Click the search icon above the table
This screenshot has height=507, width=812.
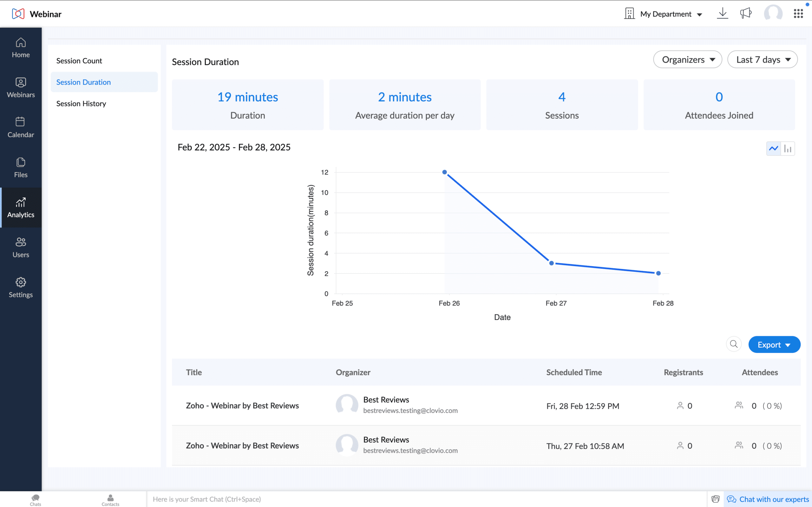[734, 344]
